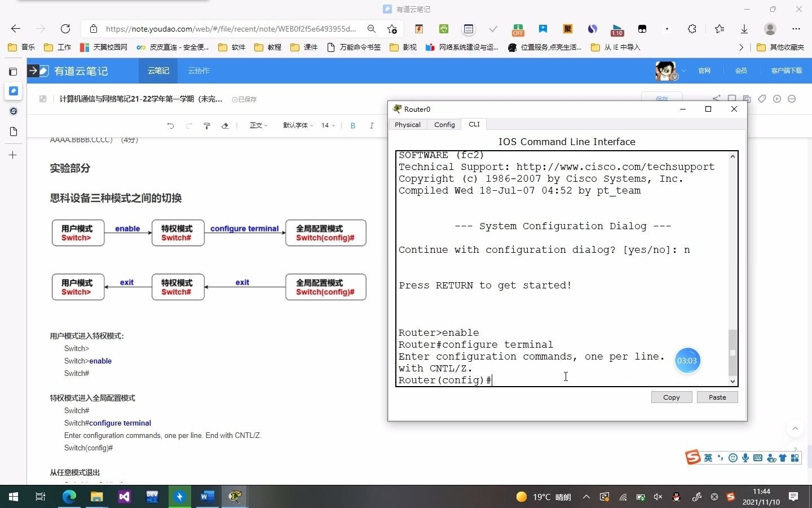Image resolution: width=812 pixels, height=508 pixels.
Task: Open the Sogou soft keyboard icon
Action: [758, 458]
